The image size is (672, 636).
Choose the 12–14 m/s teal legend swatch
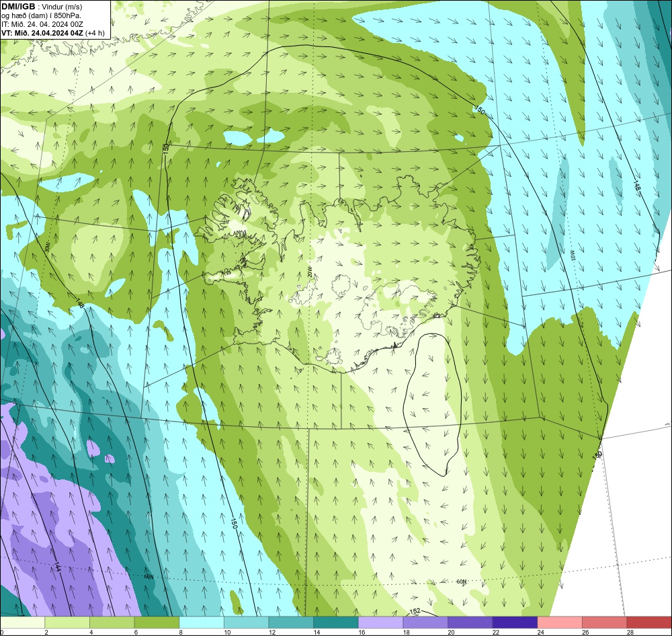point(291,623)
